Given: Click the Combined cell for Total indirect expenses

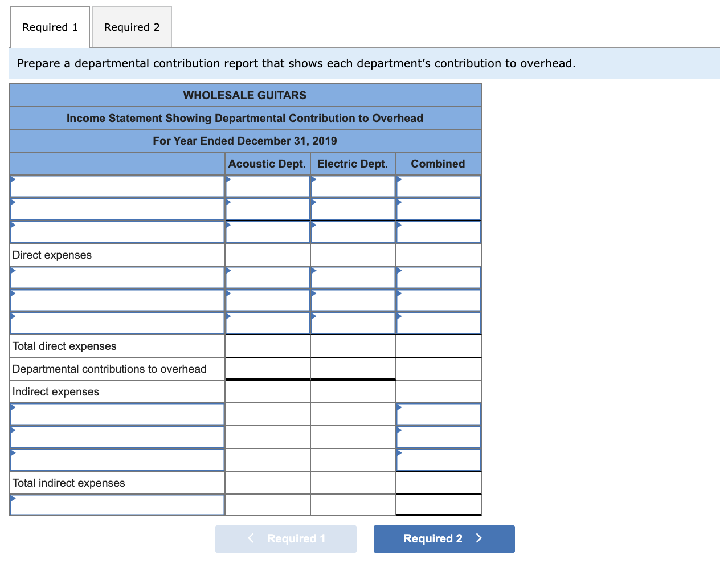Looking at the screenshot, I should point(438,482).
